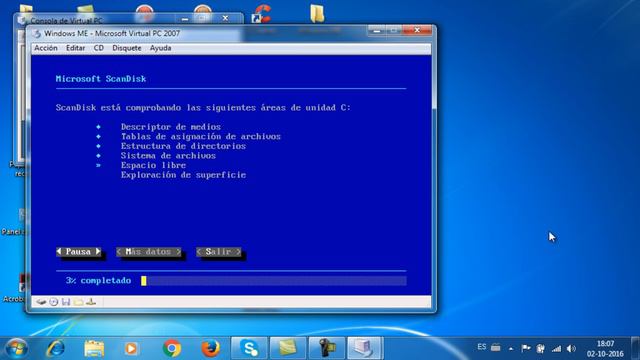
Task: Click the '3% completado' status text
Action: pos(98,280)
